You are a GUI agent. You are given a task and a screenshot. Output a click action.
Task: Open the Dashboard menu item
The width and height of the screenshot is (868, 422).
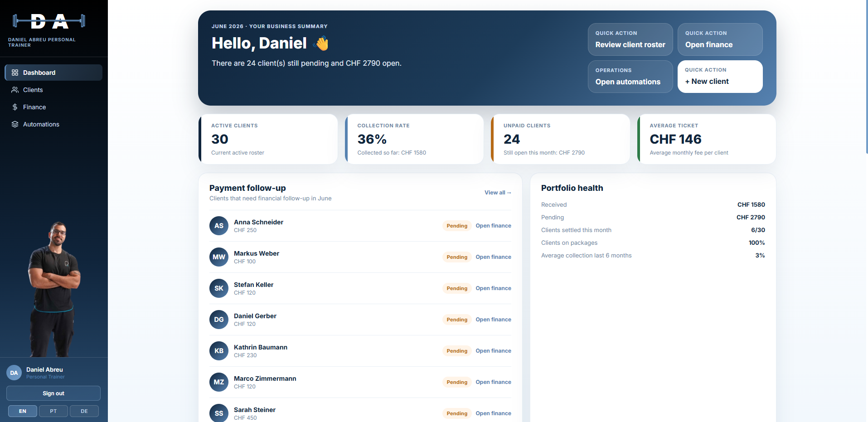click(x=53, y=73)
